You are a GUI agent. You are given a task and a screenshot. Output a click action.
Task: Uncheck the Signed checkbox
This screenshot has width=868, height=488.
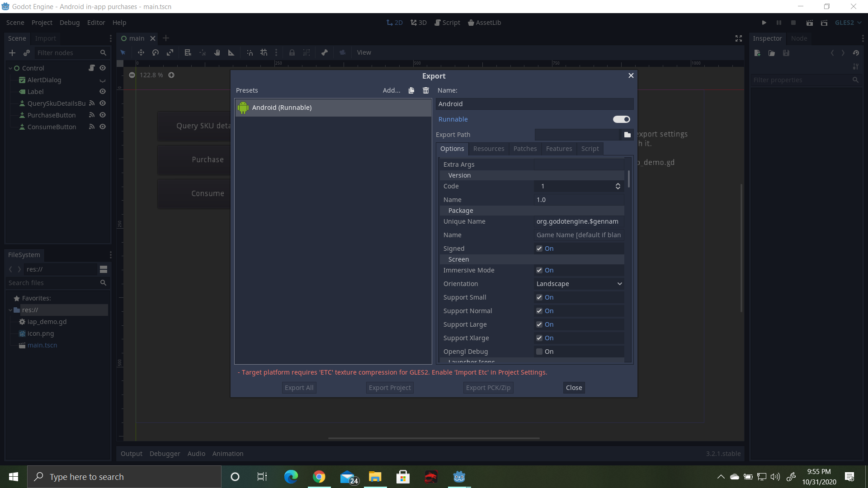539,249
